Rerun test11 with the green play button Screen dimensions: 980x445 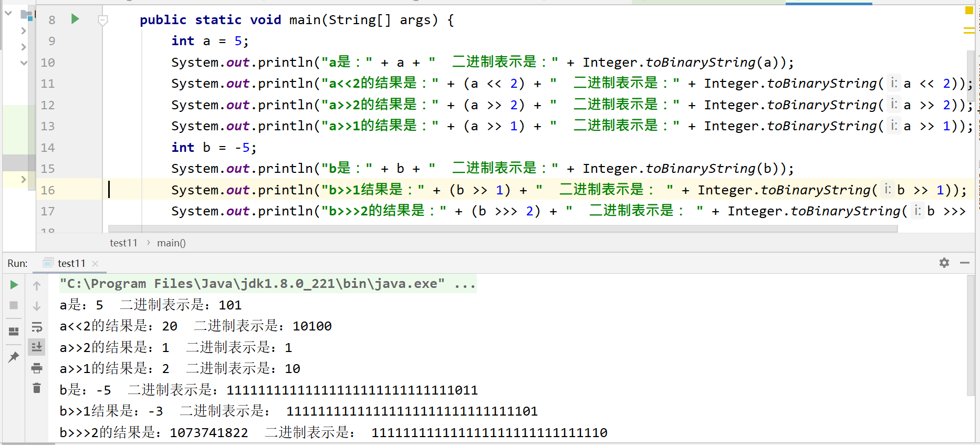coord(14,285)
